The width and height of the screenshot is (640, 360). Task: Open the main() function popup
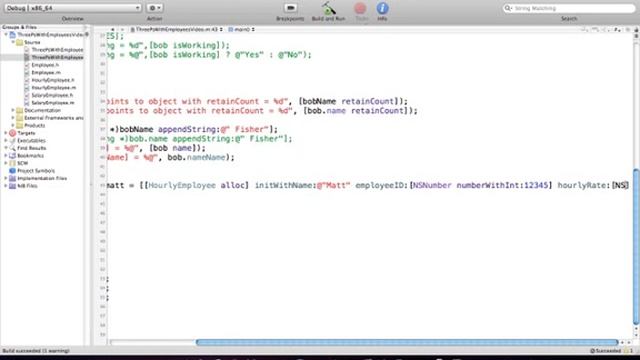[242, 29]
